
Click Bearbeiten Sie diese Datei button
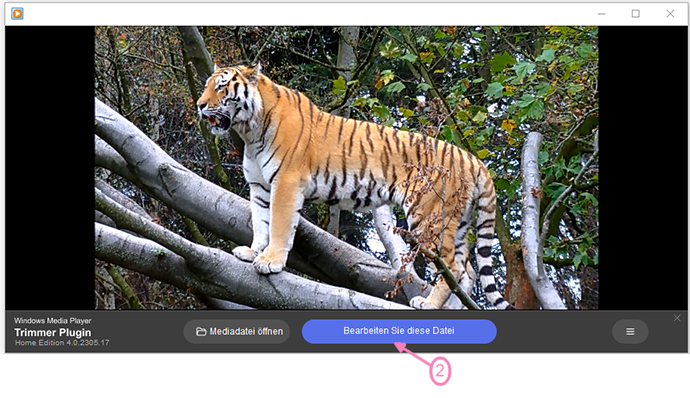399,331
